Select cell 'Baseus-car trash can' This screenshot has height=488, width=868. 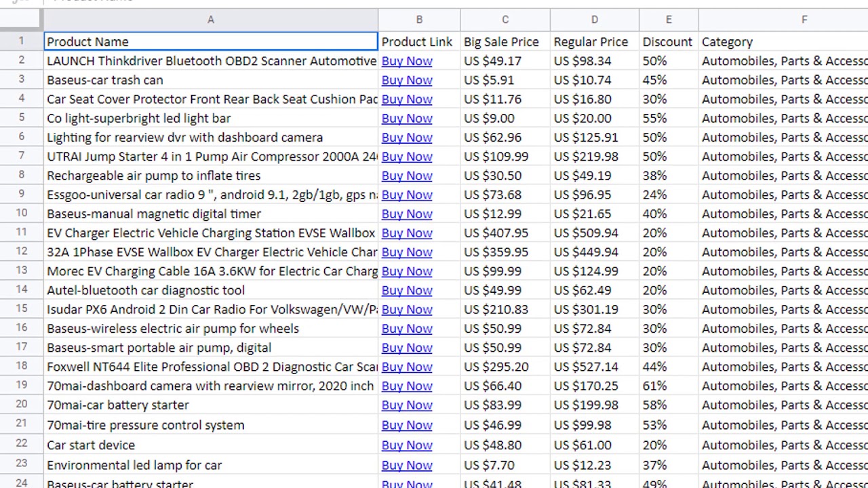coord(211,80)
